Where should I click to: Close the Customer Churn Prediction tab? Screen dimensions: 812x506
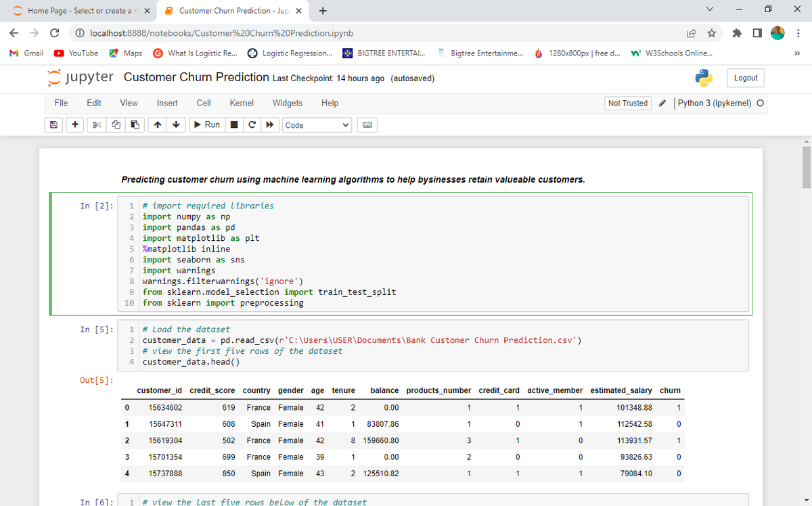298,11
